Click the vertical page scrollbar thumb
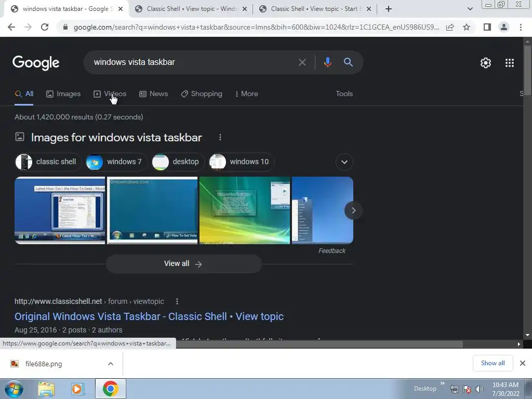The width and height of the screenshot is (532, 399). 527,70
